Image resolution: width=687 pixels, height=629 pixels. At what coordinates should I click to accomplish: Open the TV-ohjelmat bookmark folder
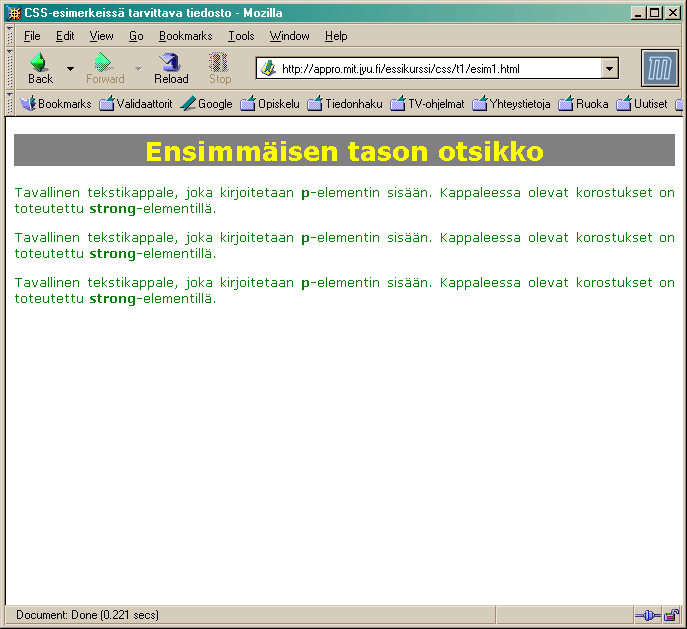pyautogui.click(x=427, y=104)
